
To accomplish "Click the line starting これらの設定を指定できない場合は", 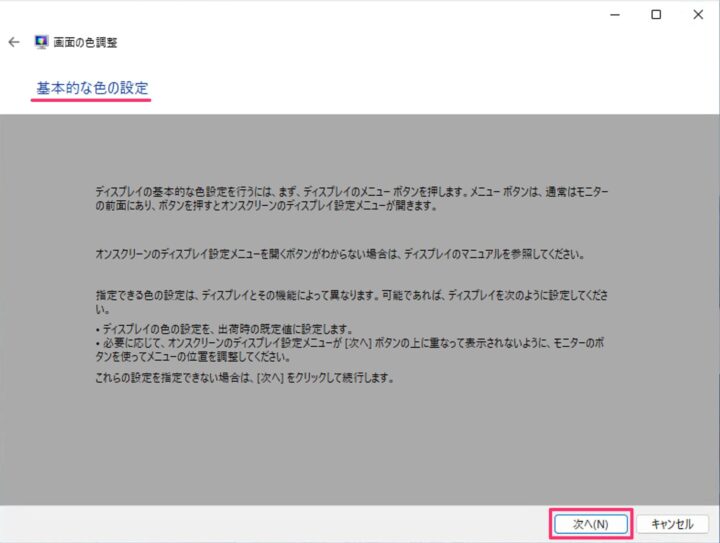I will [245, 378].
